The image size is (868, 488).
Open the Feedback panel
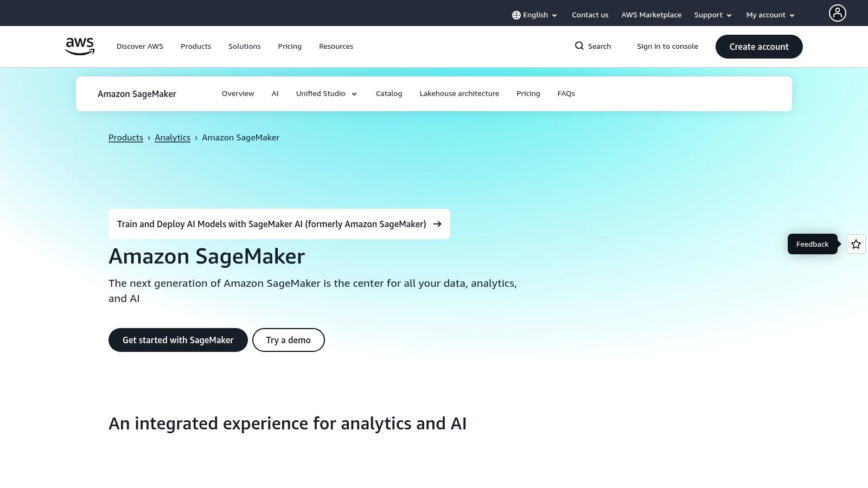click(812, 244)
